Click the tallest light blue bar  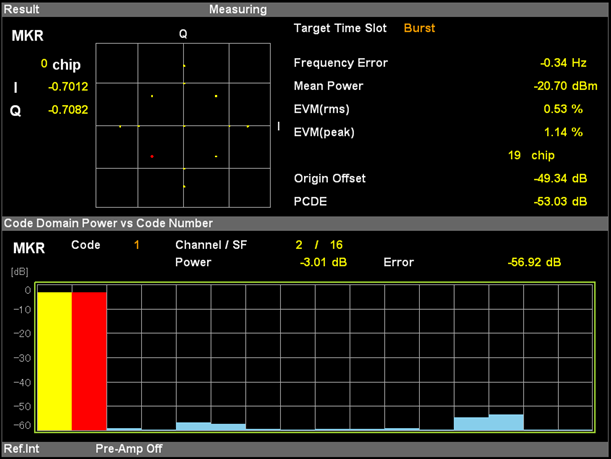pos(506,422)
